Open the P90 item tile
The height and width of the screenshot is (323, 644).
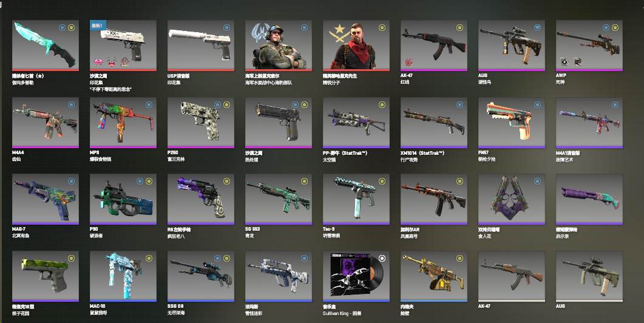(x=123, y=199)
